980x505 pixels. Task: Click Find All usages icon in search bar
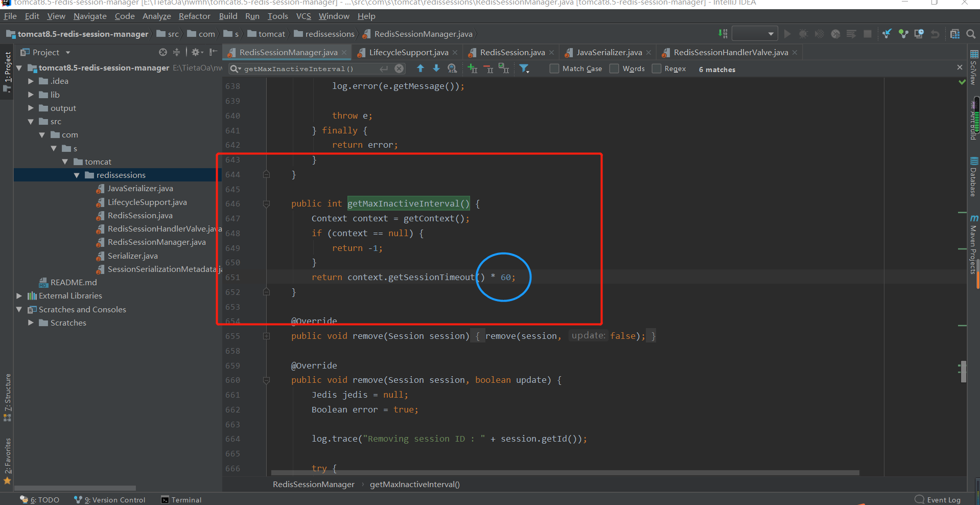coord(452,68)
